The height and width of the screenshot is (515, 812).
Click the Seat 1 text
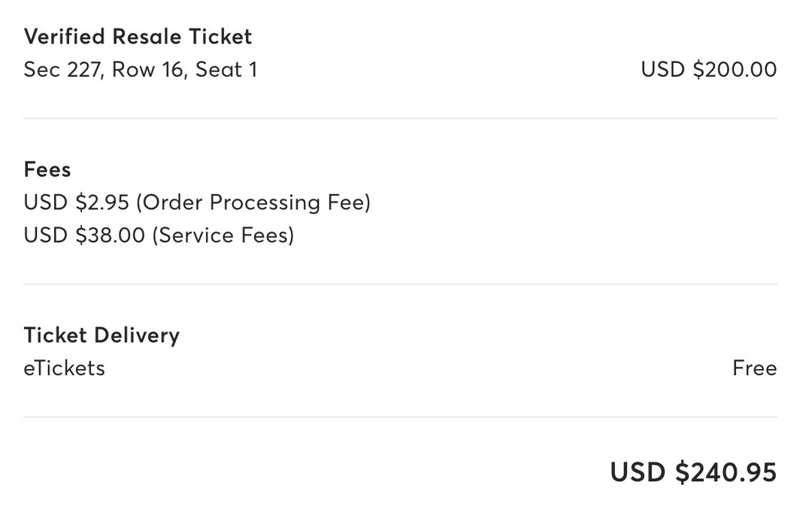click(226, 70)
